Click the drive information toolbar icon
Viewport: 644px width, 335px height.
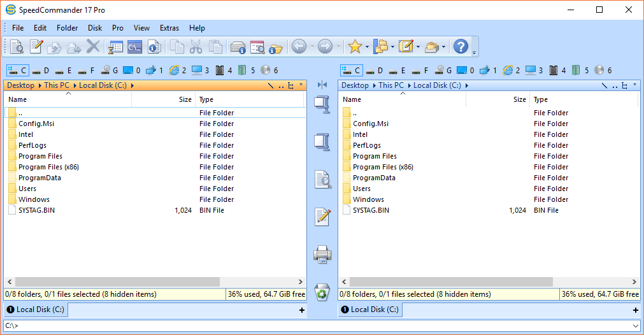coord(238,47)
